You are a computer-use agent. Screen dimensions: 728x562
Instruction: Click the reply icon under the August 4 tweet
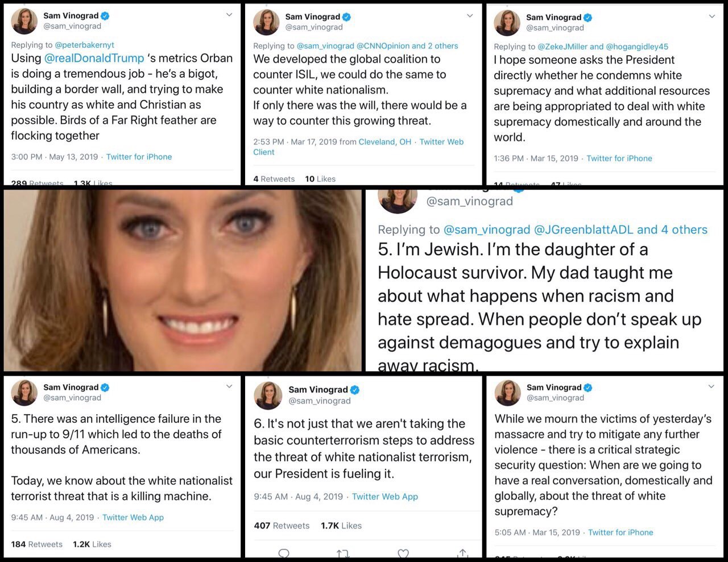click(x=284, y=553)
